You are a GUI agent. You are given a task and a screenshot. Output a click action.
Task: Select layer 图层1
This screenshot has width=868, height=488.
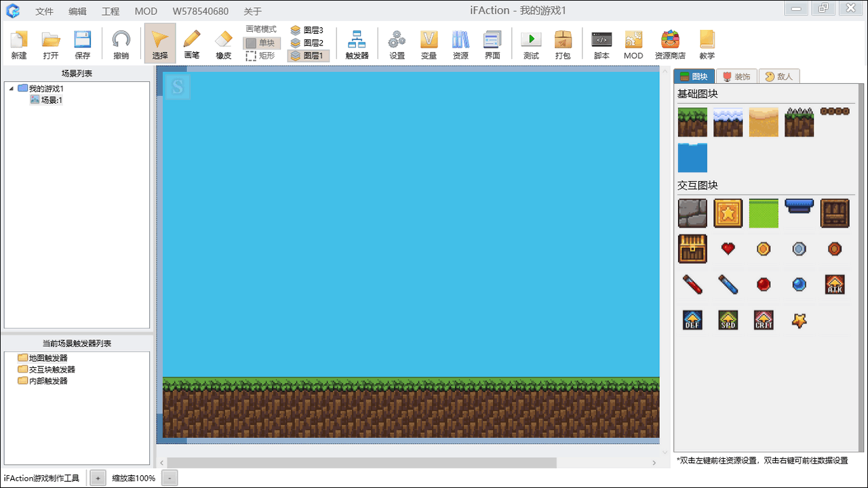click(309, 56)
